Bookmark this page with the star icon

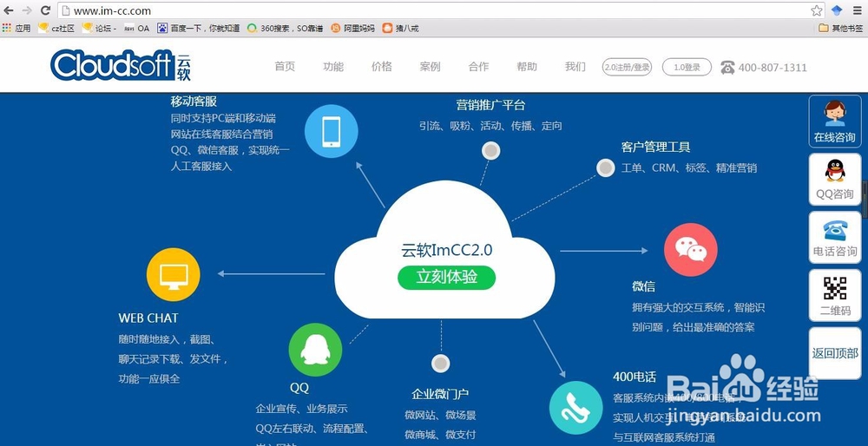(x=817, y=10)
